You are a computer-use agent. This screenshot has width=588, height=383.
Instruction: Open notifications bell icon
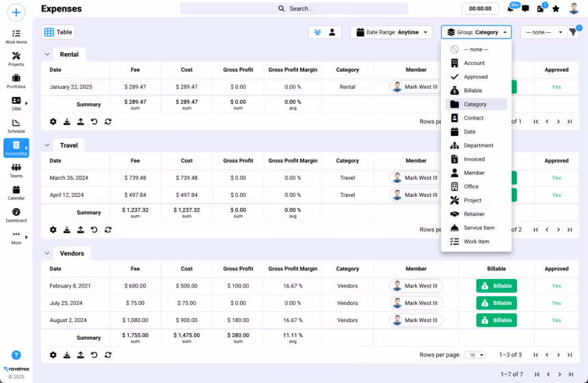510,9
